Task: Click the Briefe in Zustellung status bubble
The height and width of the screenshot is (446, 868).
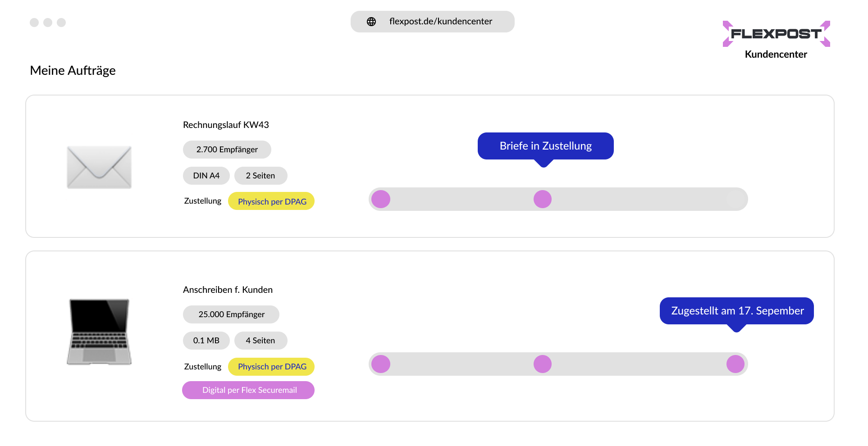Action: (x=545, y=146)
